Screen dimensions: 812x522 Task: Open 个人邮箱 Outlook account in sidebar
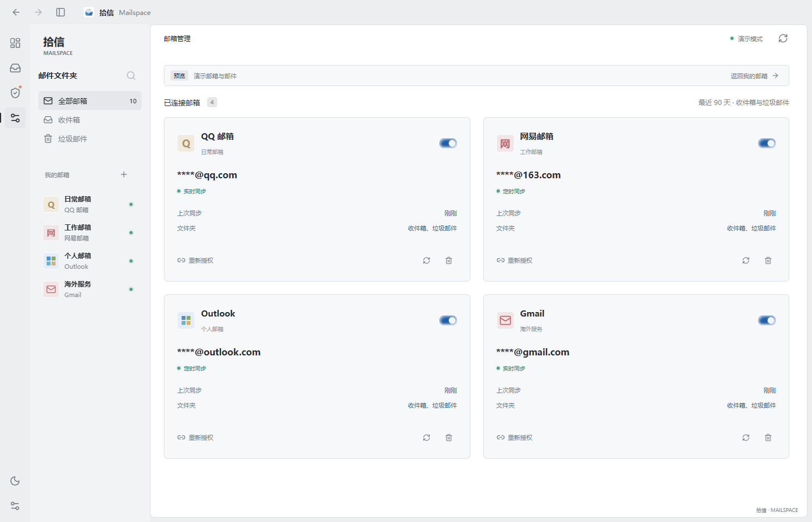[90, 261]
